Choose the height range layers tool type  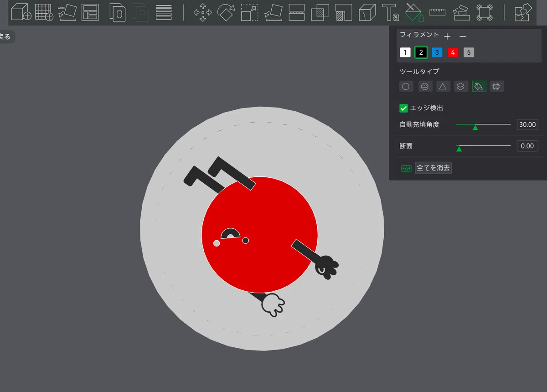[x=461, y=86]
